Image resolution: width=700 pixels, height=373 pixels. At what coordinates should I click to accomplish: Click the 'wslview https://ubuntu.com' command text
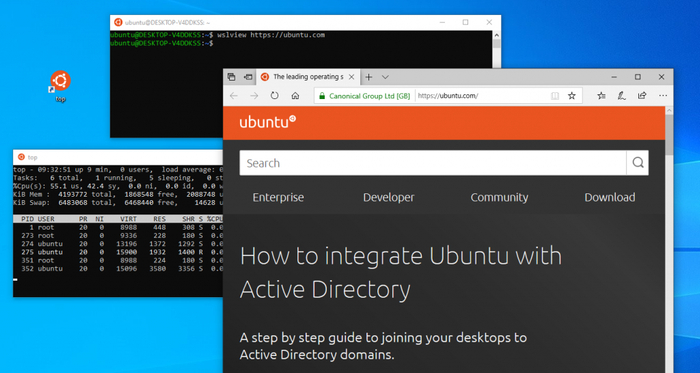[271, 35]
